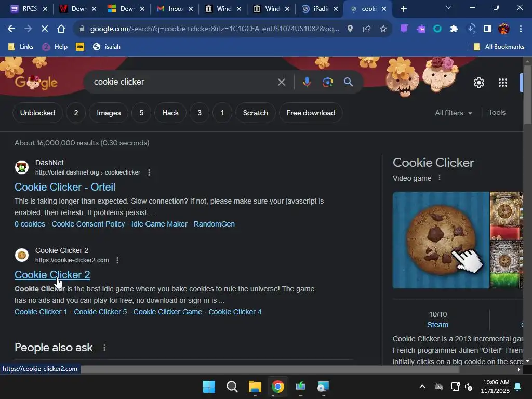Switch to the iPadian tab
This screenshot has width=532, height=399.
click(x=320, y=9)
